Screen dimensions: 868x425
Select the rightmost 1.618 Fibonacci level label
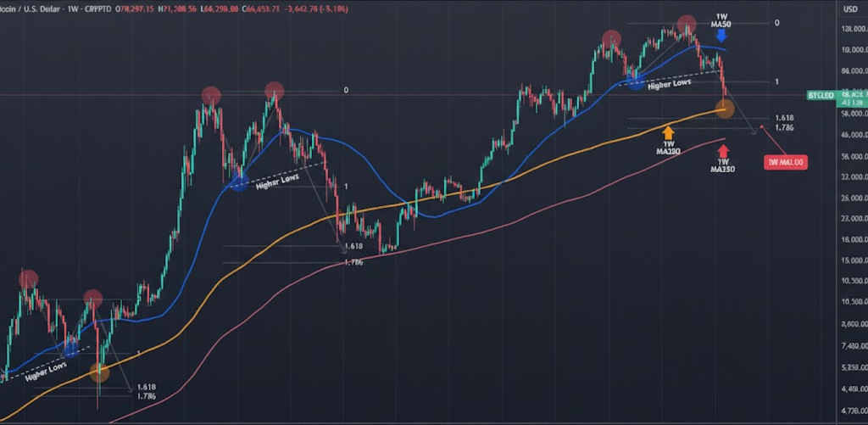(784, 118)
